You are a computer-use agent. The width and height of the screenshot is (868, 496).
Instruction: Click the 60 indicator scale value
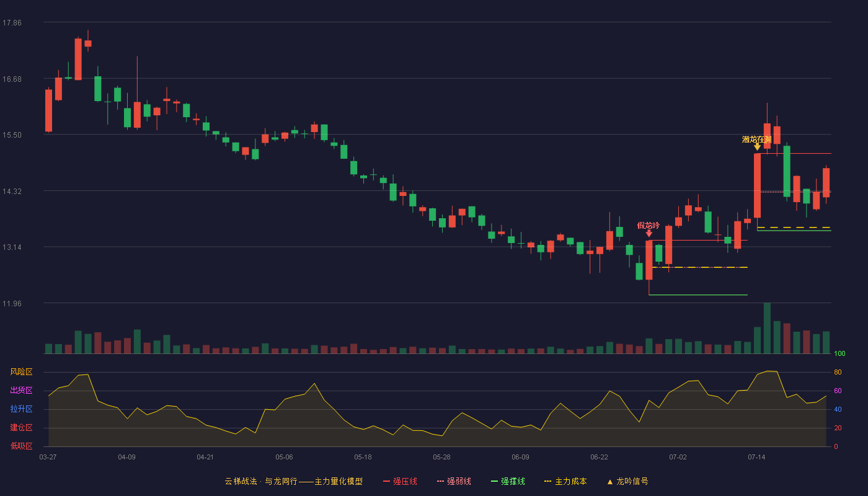coord(838,391)
